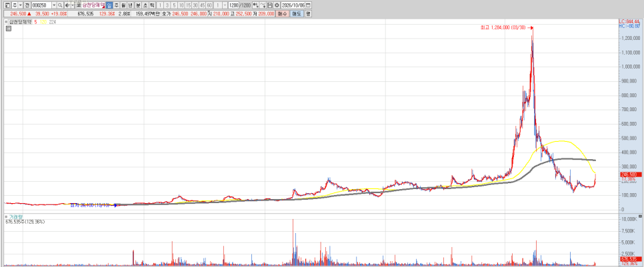Click the 매수 buy button
644x267 pixels.
tap(282, 13)
